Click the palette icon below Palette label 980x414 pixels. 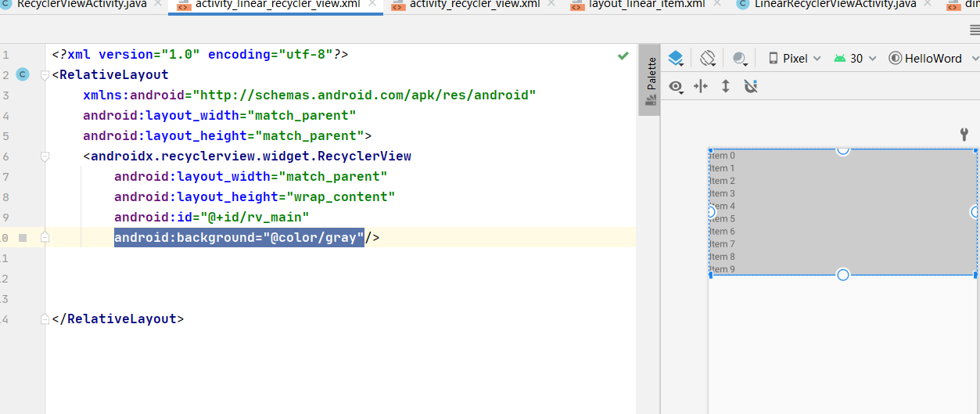click(650, 100)
